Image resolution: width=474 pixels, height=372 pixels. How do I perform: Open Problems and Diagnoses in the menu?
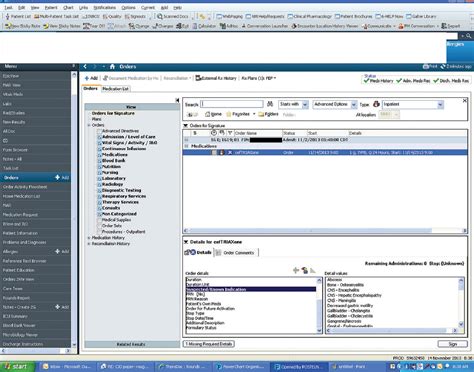coord(24,242)
